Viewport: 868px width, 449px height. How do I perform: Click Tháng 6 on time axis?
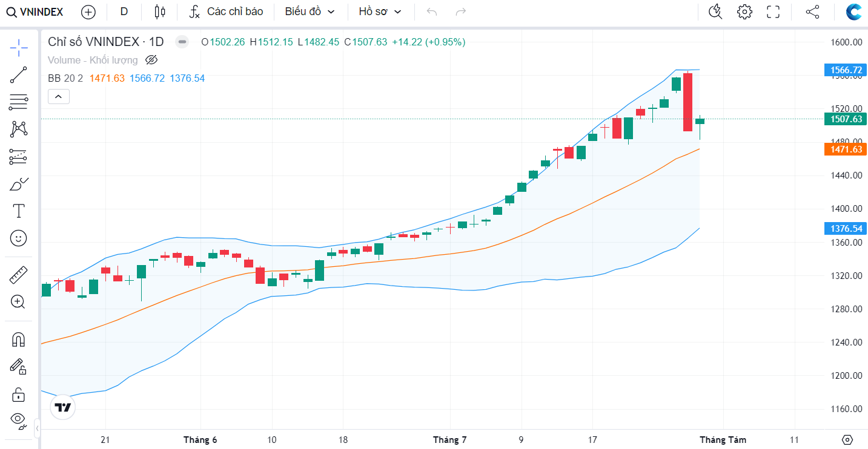pyautogui.click(x=200, y=440)
